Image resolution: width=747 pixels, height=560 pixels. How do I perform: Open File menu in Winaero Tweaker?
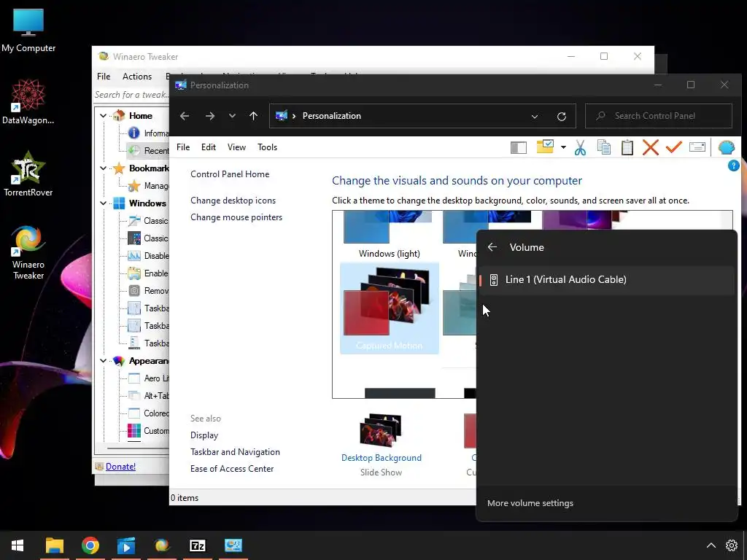point(104,77)
